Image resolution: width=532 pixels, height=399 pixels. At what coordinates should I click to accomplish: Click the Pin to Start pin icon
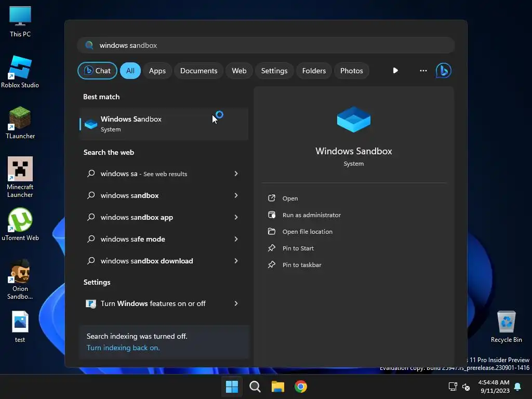click(x=272, y=248)
